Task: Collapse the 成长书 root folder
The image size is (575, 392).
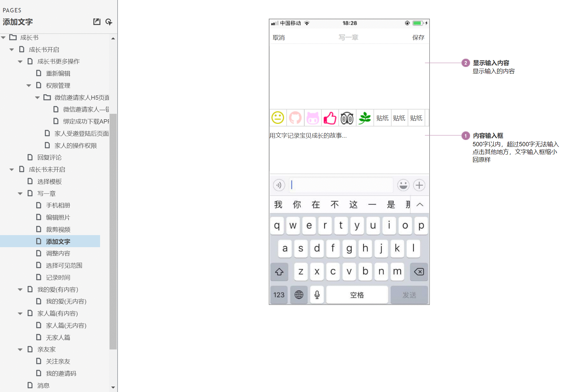Action: [3, 38]
